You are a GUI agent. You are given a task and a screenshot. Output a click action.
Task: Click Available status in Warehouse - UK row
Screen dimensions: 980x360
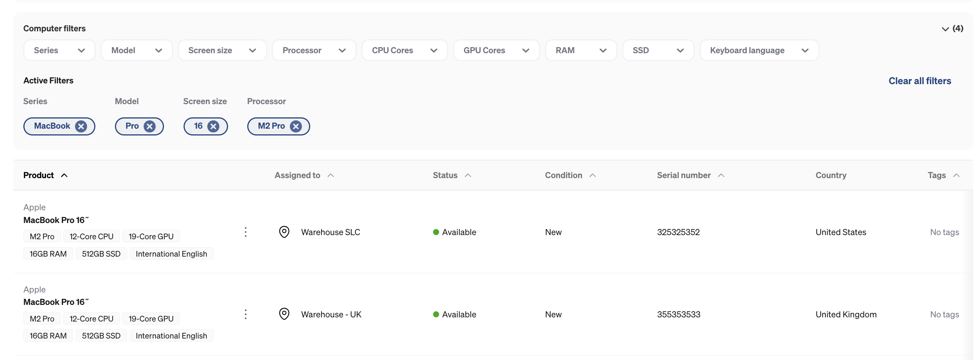(455, 314)
